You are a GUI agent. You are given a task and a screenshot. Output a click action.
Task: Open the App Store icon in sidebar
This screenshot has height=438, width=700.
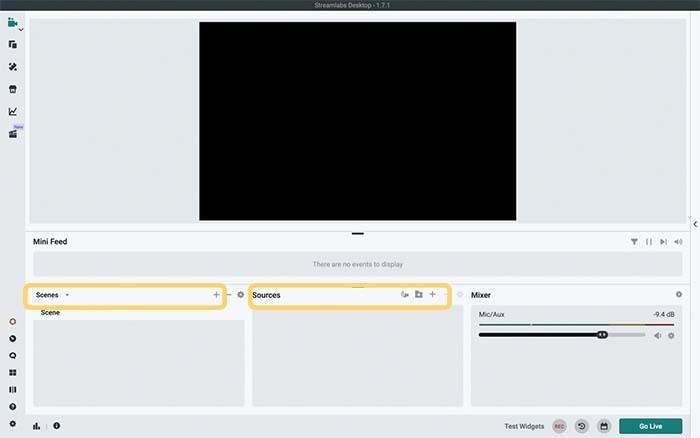13,89
